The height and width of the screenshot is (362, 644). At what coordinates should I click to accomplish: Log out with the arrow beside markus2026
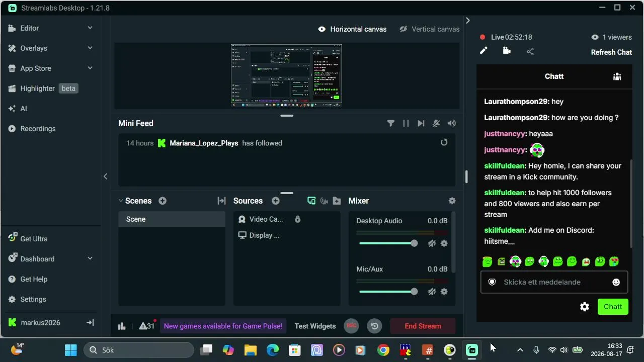pyautogui.click(x=90, y=322)
